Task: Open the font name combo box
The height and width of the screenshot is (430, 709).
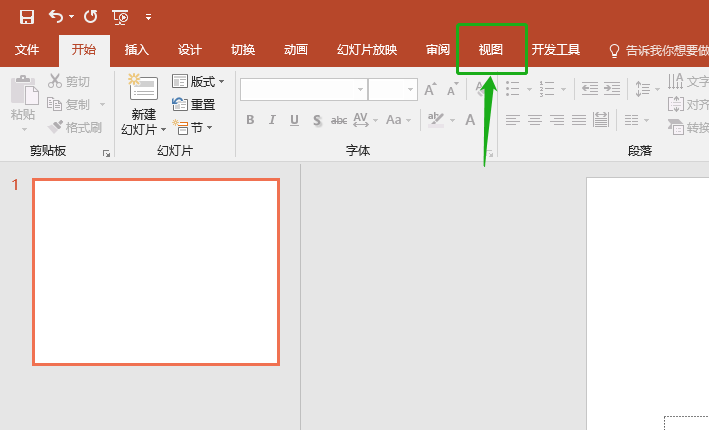Action: pos(303,90)
